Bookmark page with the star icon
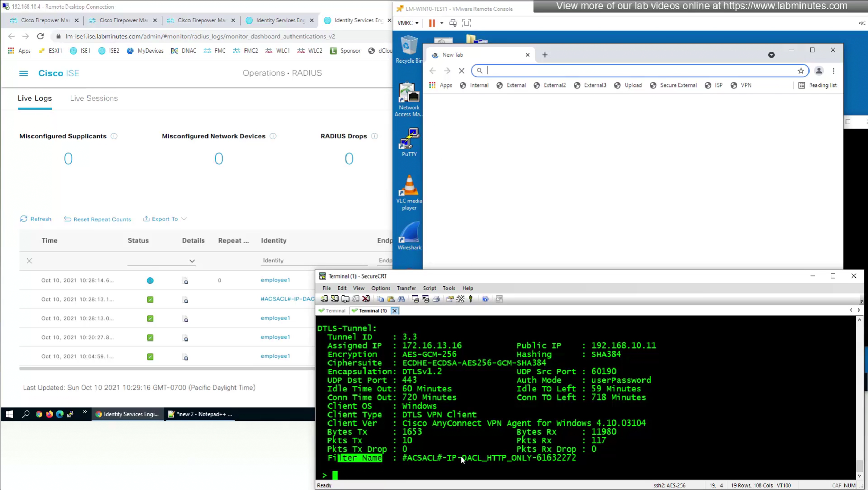The image size is (868, 490). pos(801,70)
